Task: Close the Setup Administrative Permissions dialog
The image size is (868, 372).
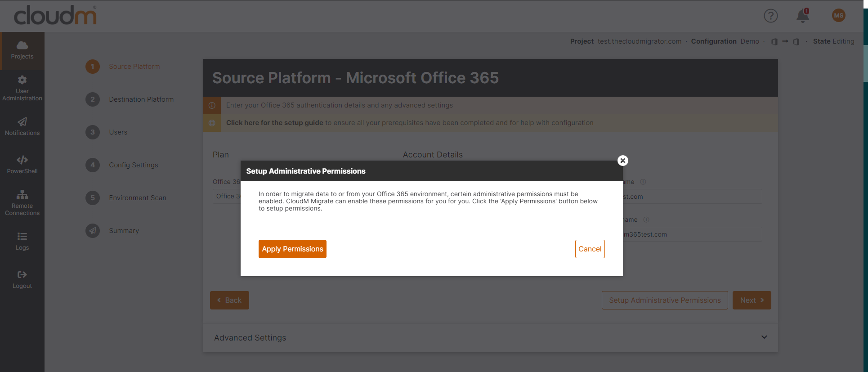Action: [623, 161]
